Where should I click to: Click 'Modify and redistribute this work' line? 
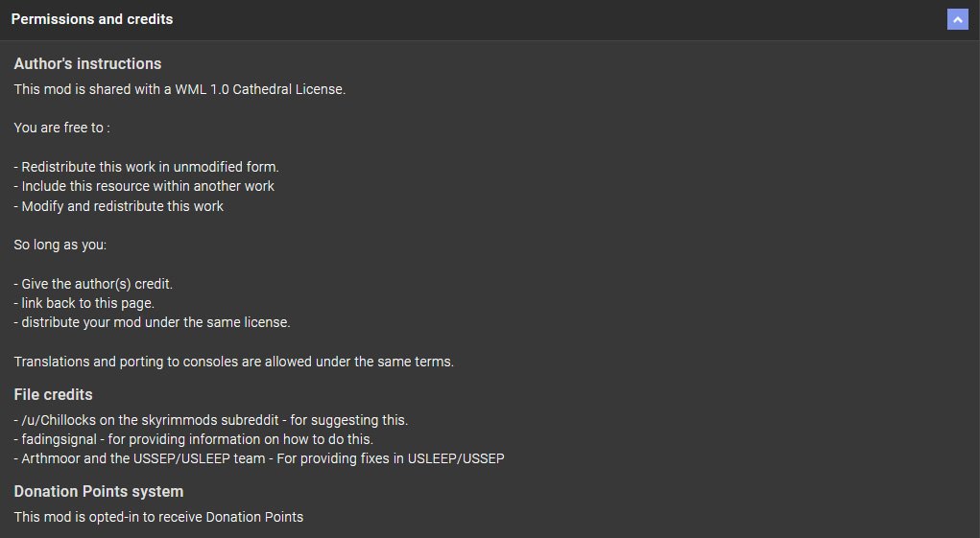[118, 206]
